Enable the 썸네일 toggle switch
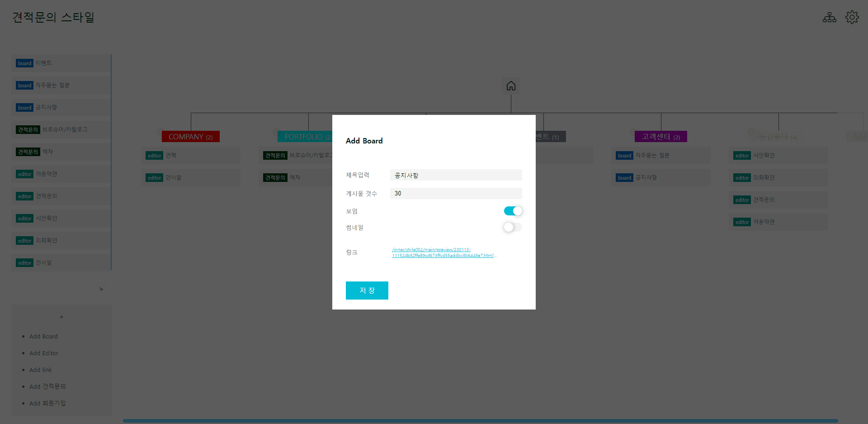 [x=513, y=228]
